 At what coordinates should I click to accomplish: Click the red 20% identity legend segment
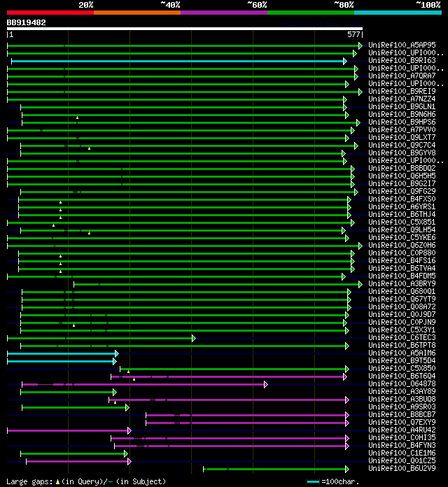(50, 13)
